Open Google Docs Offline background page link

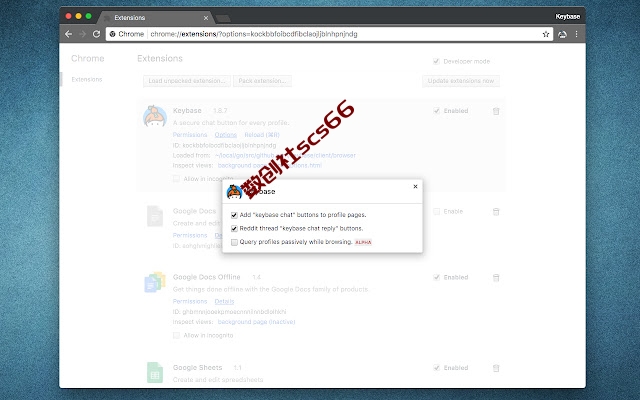[x=256, y=322]
